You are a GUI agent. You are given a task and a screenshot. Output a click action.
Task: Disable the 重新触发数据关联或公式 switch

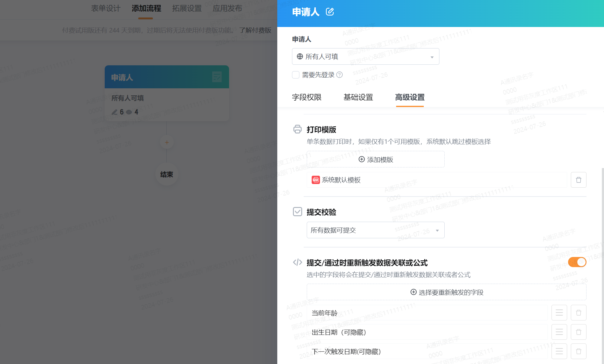click(577, 262)
